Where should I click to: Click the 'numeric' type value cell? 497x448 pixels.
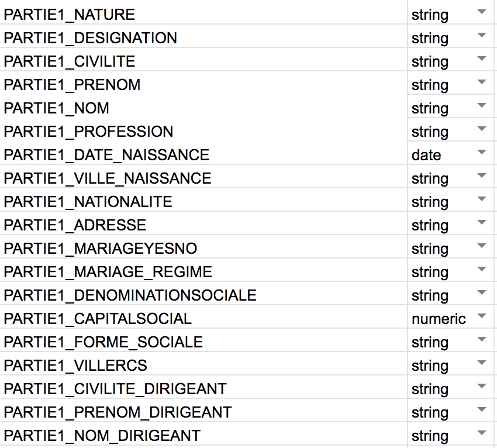(451, 317)
